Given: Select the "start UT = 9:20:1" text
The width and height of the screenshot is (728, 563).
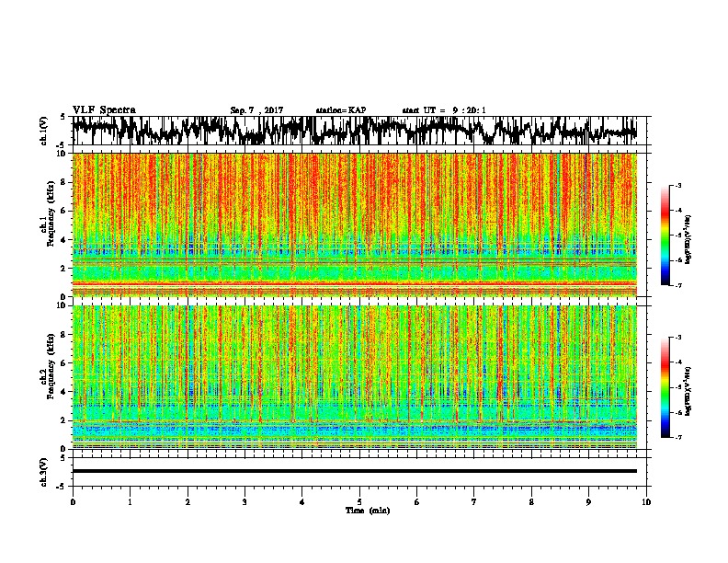Looking at the screenshot, I should point(444,110).
